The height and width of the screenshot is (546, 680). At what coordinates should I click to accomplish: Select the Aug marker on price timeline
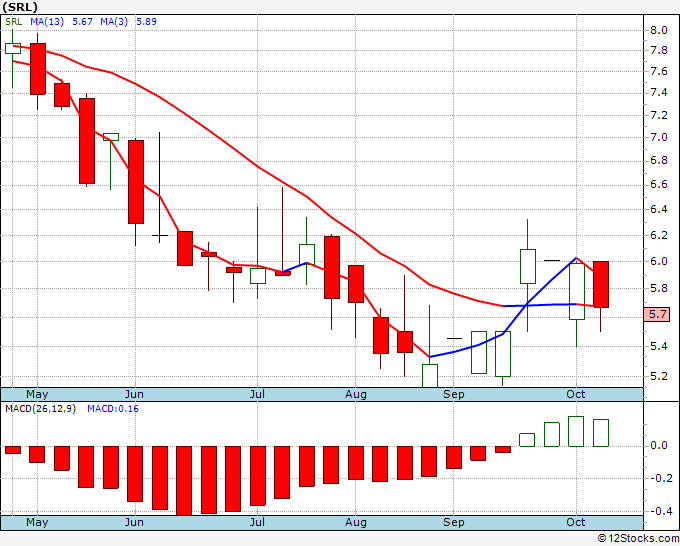point(356,394)
